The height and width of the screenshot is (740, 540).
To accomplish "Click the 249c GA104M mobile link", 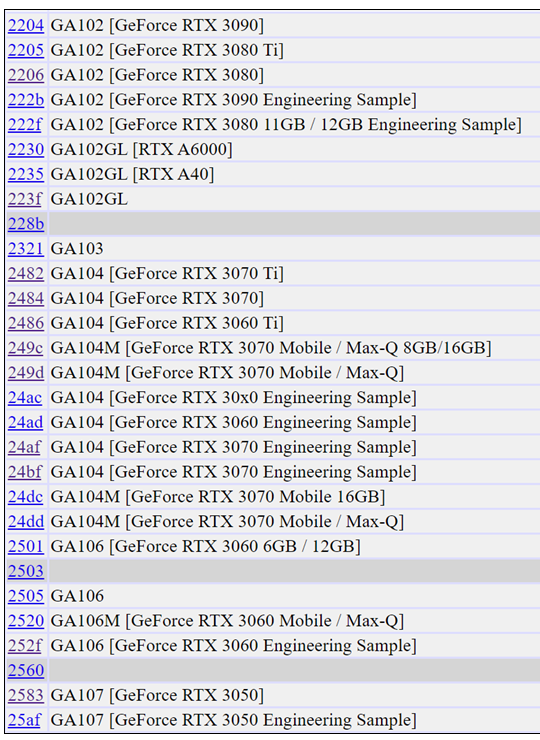I will pos(25,348).
